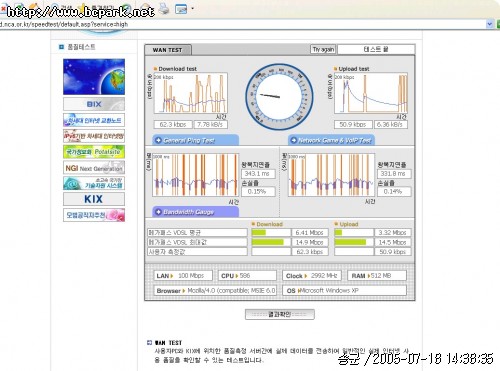Click the square bullet icon beside 품질테스트
Screen dimensions: 500x371
[61, 47]
